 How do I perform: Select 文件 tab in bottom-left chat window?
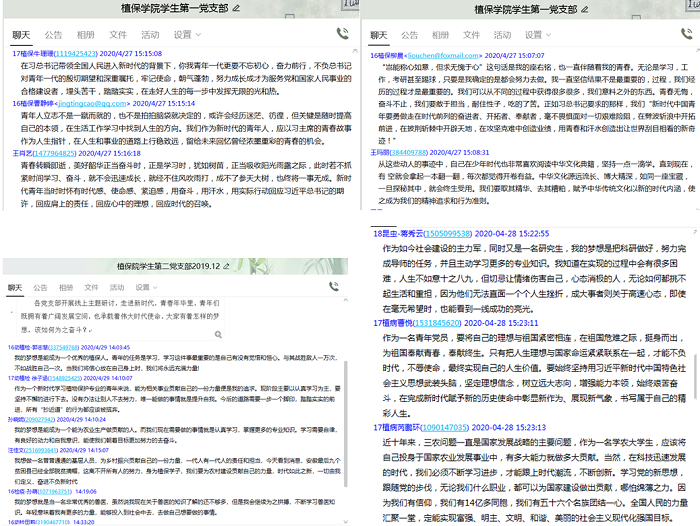[x=91, y=288]
